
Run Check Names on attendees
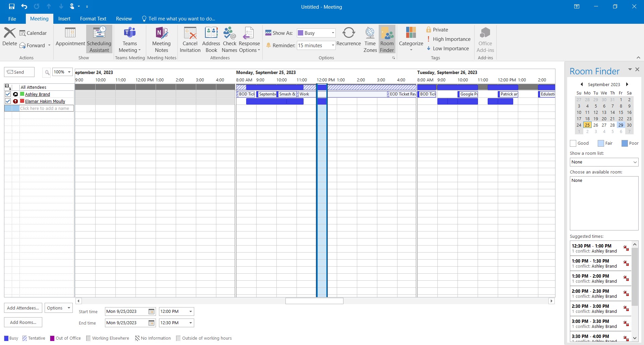[229, 39]
